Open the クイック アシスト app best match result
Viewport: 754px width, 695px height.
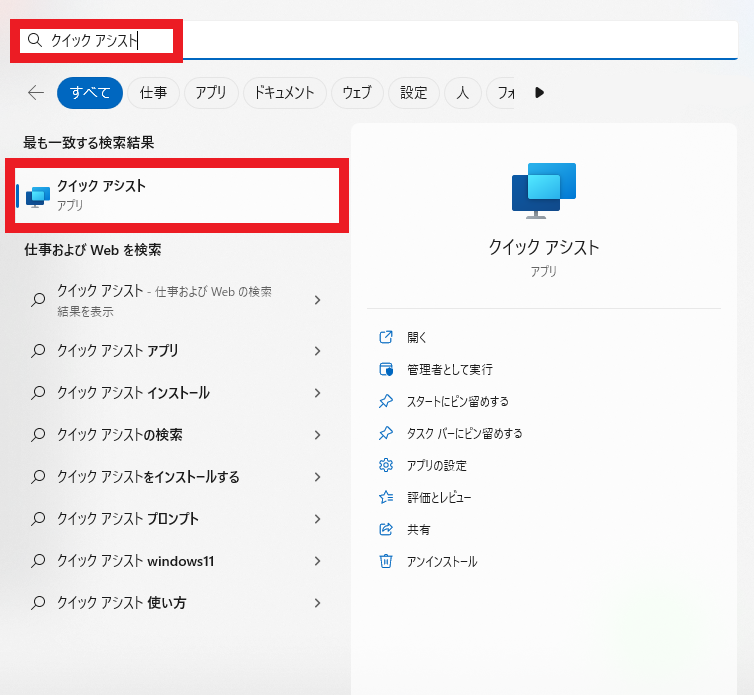point(177,195)
